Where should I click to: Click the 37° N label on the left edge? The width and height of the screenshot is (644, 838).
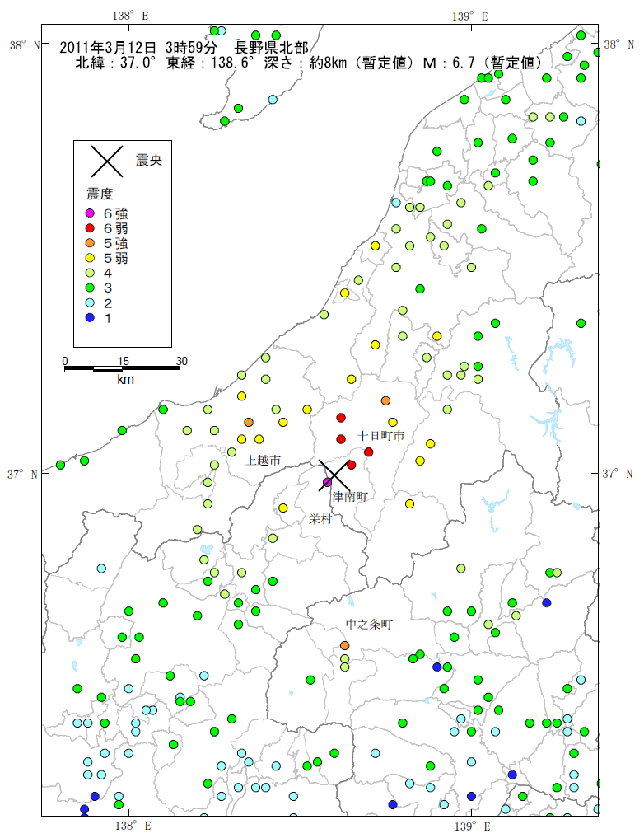tap(22, 475)
